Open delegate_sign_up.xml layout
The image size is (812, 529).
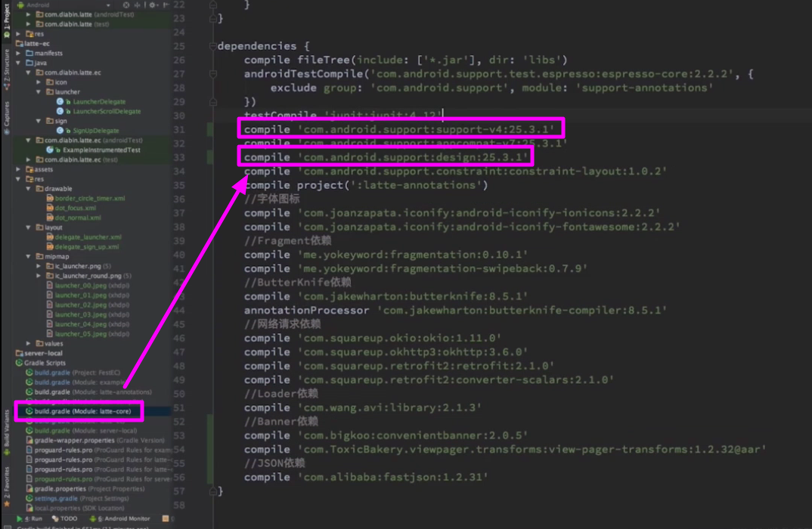pos(86,247)
